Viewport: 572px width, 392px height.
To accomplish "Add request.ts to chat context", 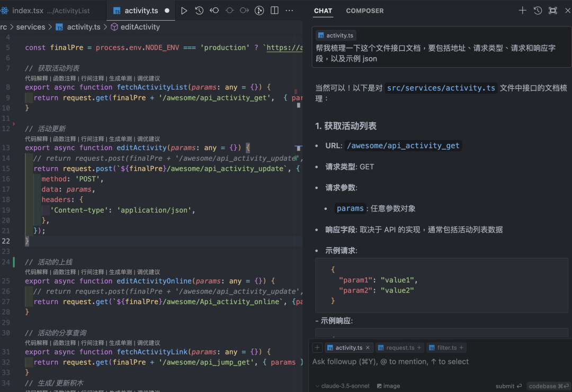I will (419, 348).
